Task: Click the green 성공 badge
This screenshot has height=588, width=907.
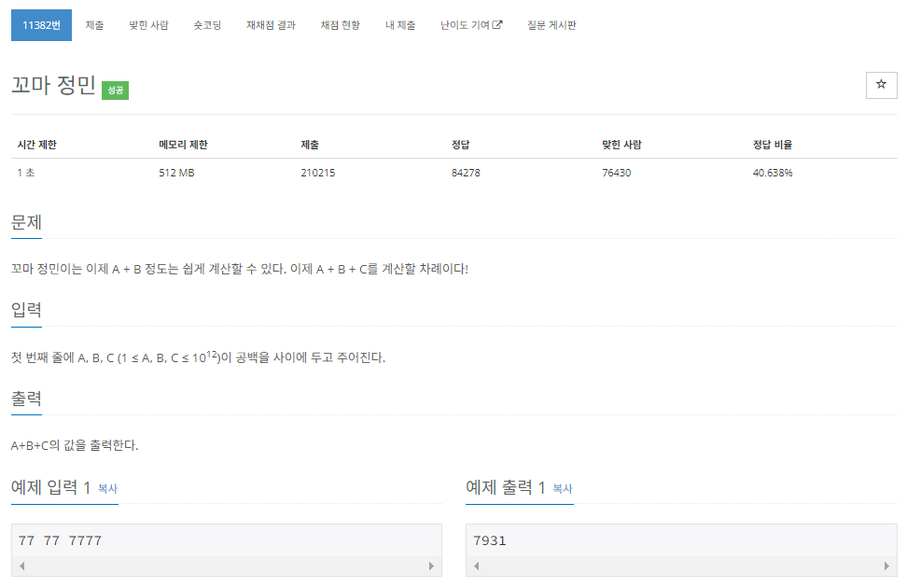Action: [115, 91]
